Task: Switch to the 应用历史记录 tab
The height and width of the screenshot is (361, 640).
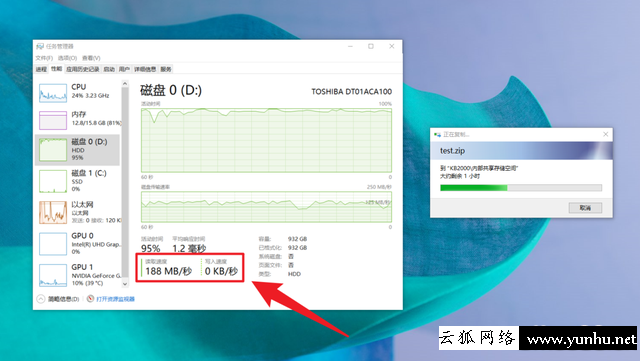Action: click(x=83, y=69)
